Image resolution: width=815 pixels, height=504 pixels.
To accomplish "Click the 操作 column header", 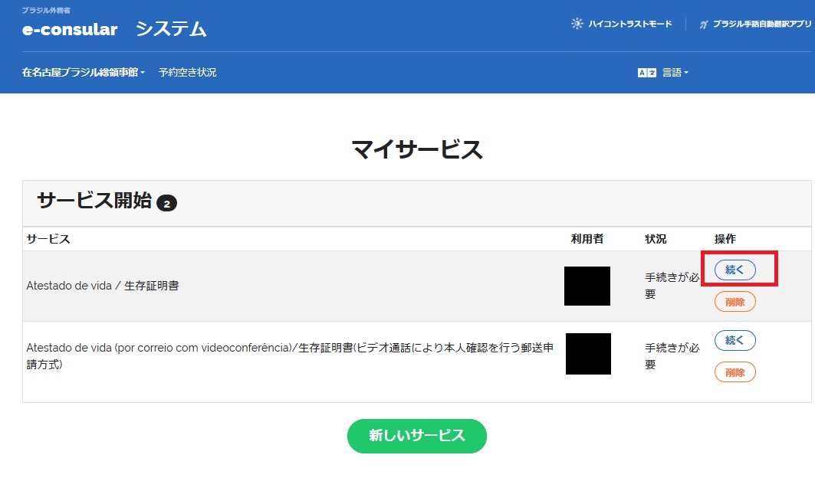I will click(x=725, y=239).
